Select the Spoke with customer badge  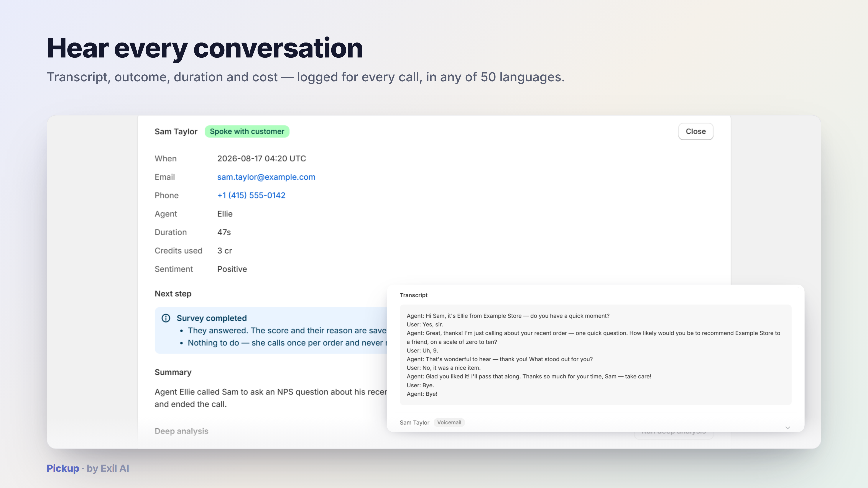[x=247, y=131]
